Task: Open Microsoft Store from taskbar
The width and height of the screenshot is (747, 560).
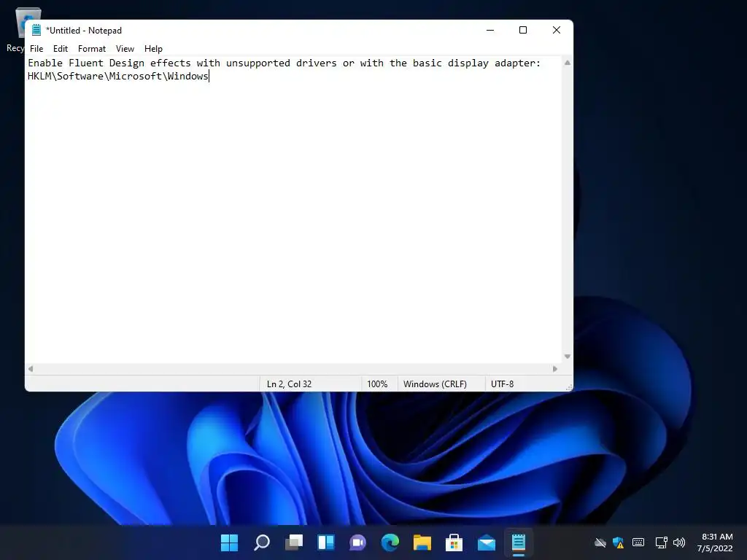Action: pyautogui.click(x=454, y=542)
